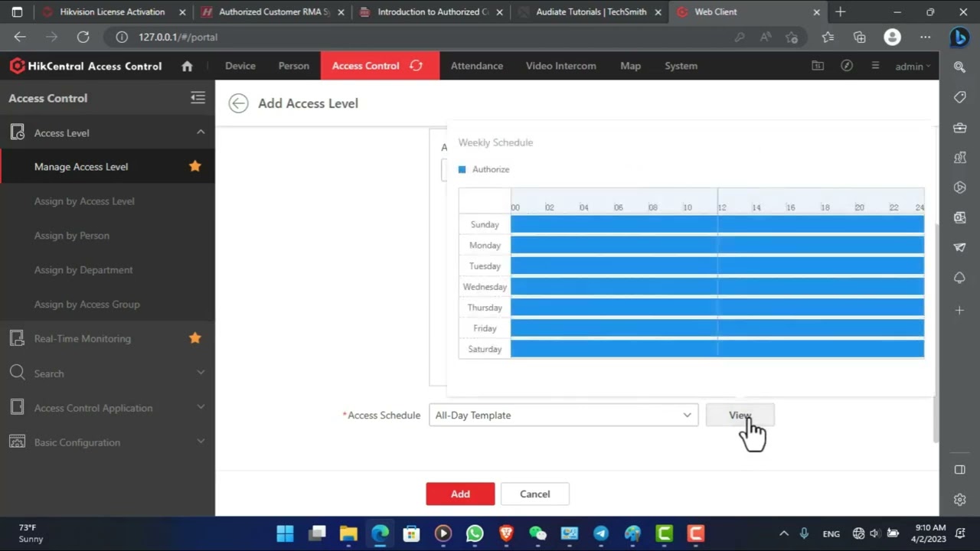Open the header list menu icon
980x551 pixels.
(x=875, y=66)
